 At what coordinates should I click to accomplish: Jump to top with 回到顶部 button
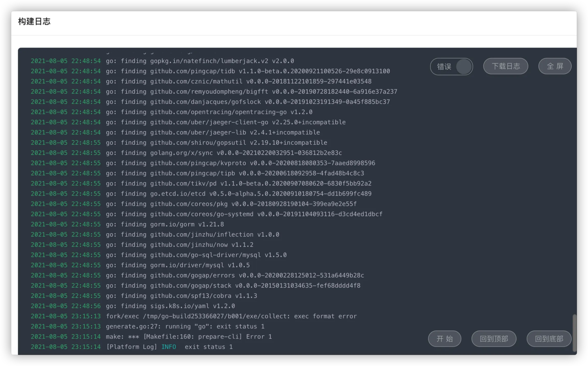494,339
